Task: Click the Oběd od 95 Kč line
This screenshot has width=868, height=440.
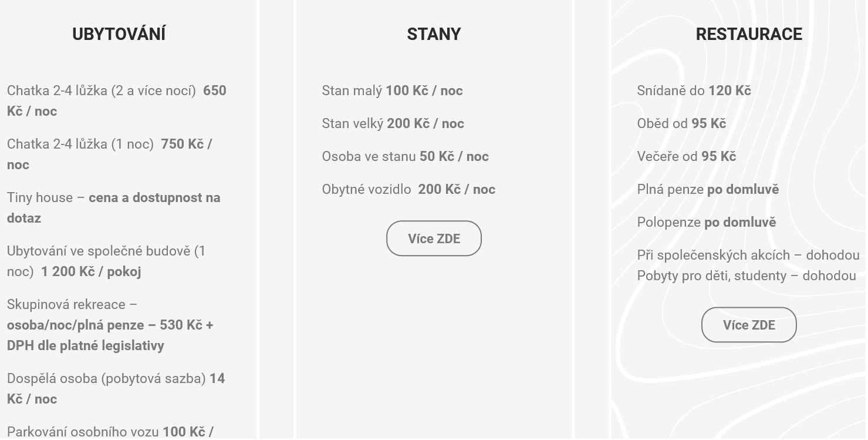Action: pos(681,123)
